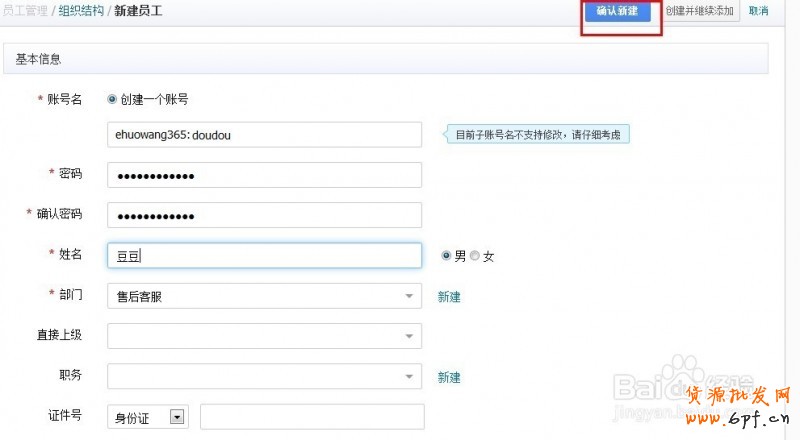Click the 确认新建 button

point(617,11)
